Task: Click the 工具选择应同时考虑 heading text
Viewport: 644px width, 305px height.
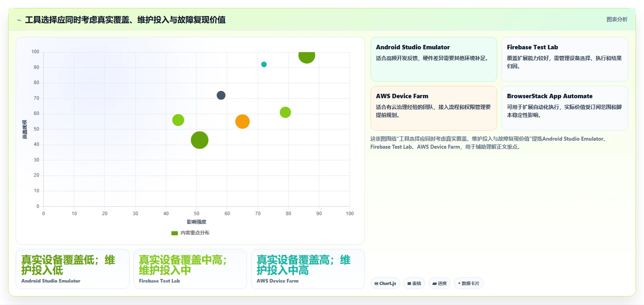Action: click(125, 20)
